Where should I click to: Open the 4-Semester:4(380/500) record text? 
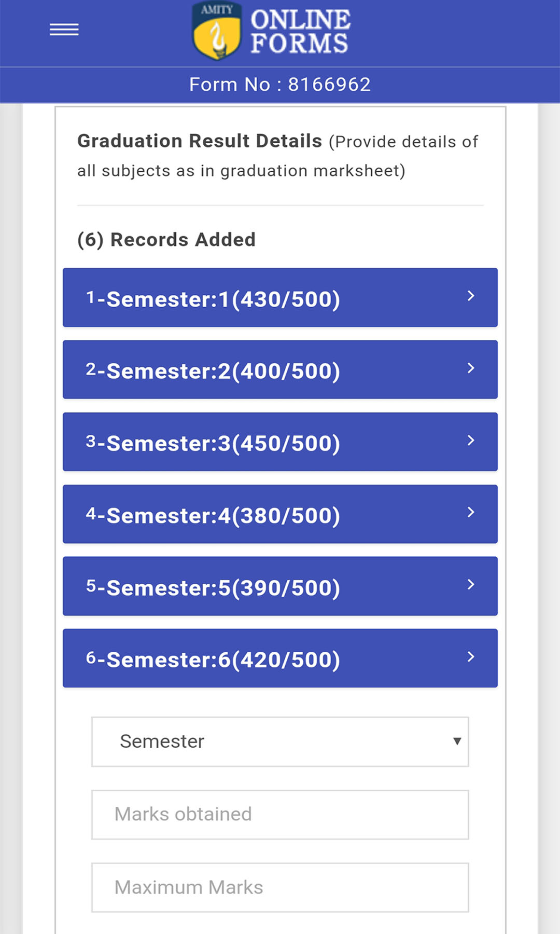click(213, 515)
